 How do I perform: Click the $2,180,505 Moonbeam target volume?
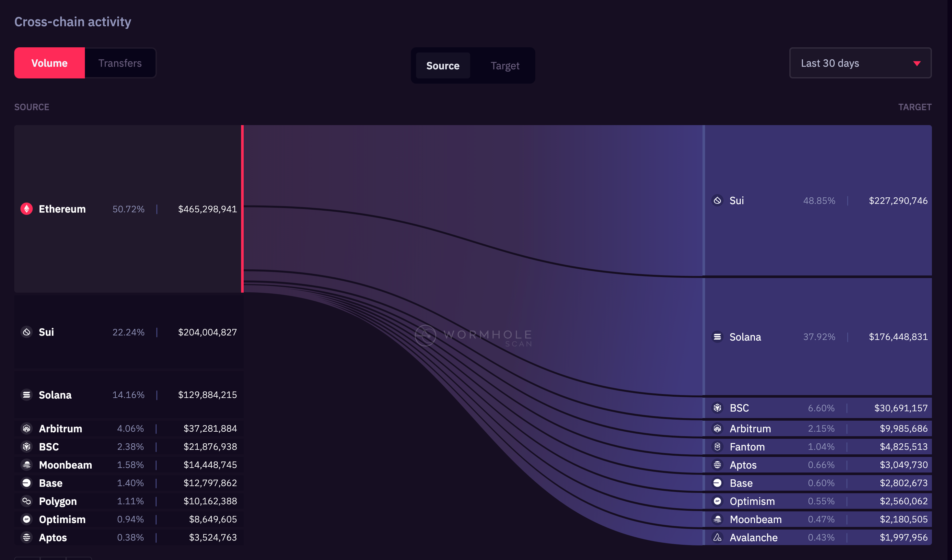[904, 519]
